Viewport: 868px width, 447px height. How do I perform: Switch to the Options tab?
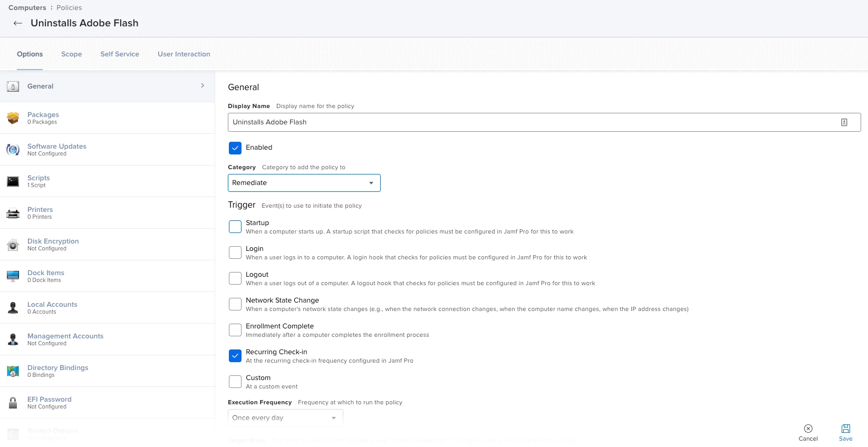coord(30,54)
